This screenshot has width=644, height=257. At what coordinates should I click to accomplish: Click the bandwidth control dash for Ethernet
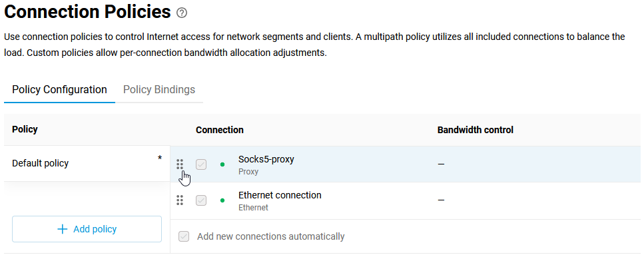(441, 200)
